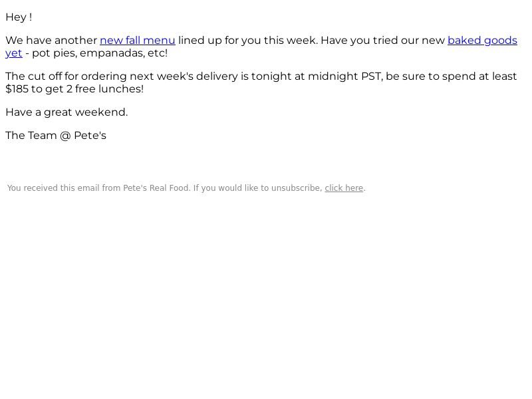
Task: Click "The cut off for ordering" text
Action: pos(64,76)
